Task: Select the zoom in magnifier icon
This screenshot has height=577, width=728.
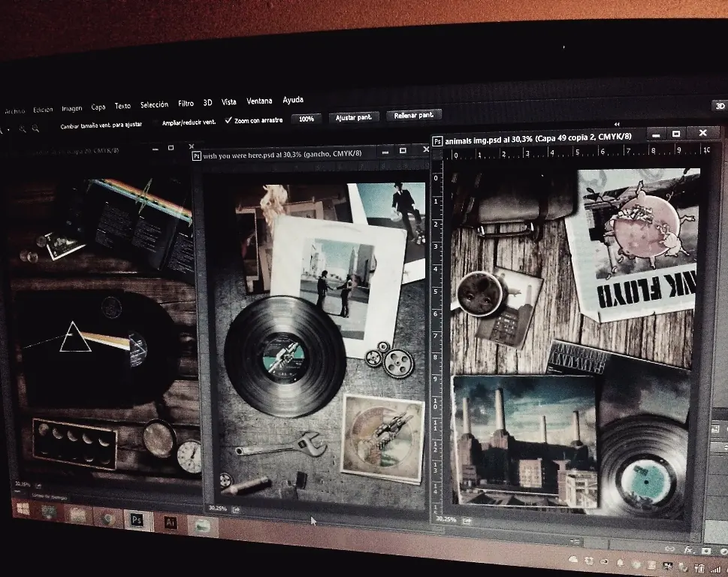Action: 23,129
